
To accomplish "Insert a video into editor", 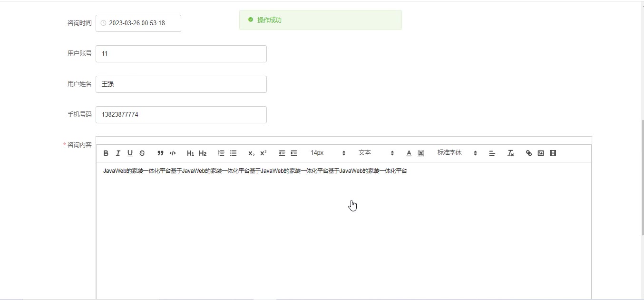I will (553, 153).
